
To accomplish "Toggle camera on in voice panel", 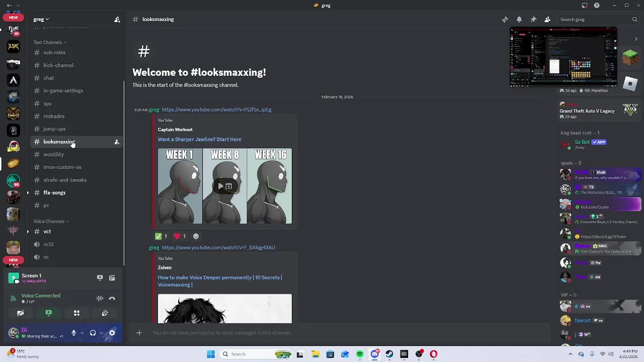I will [x=21, y=313].
